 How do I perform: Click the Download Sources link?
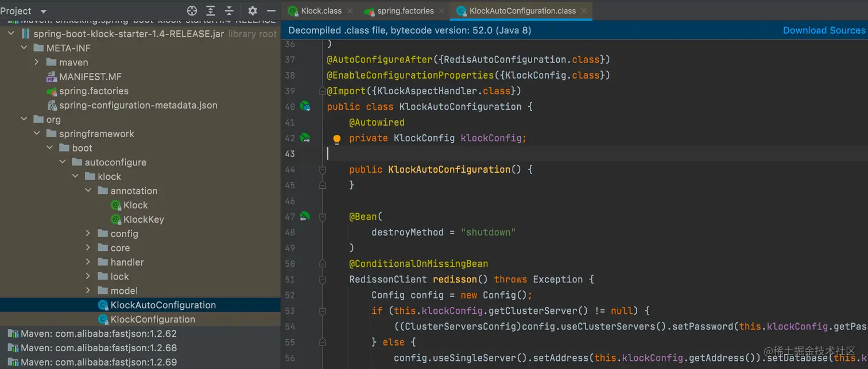click(824, 30)
